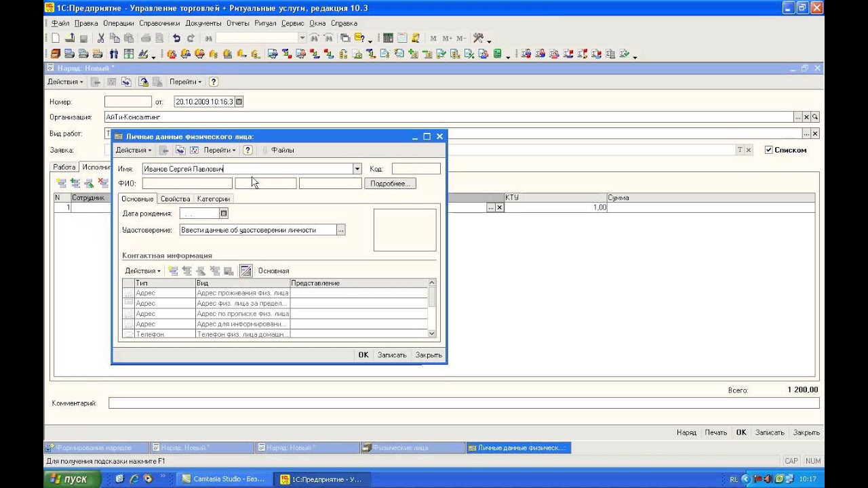Add a contact info row with the add icon
The image size is (868, 488).
(x=174, y=271)
